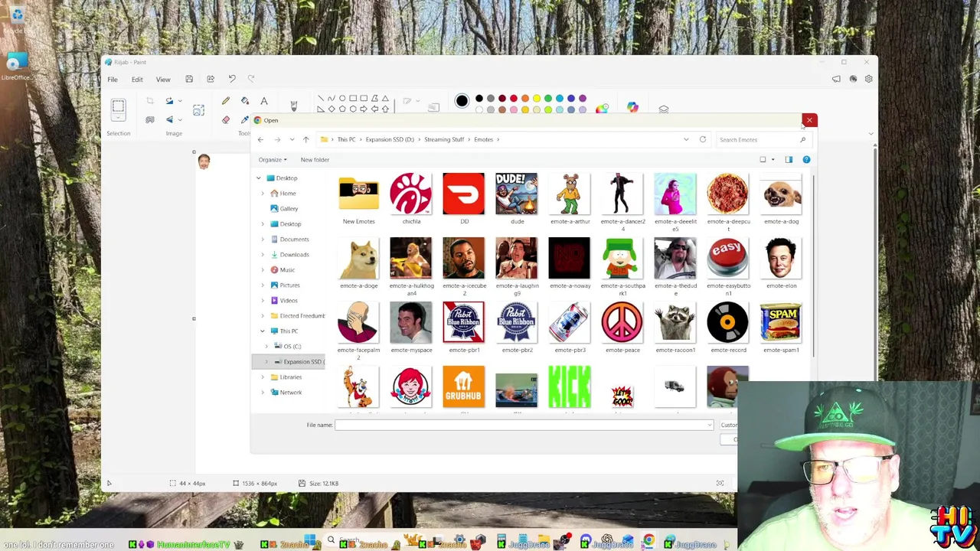This screenshot has height=551, width=980.
Task: Open the view options dropdown arrow
Action: click(x=773, y=159)
